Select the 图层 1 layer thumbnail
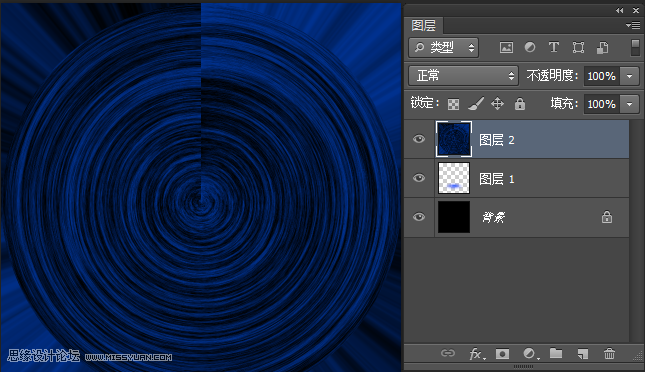Viewport: 645px width, 372px height. pyautogui.click(x=454, y=178)
